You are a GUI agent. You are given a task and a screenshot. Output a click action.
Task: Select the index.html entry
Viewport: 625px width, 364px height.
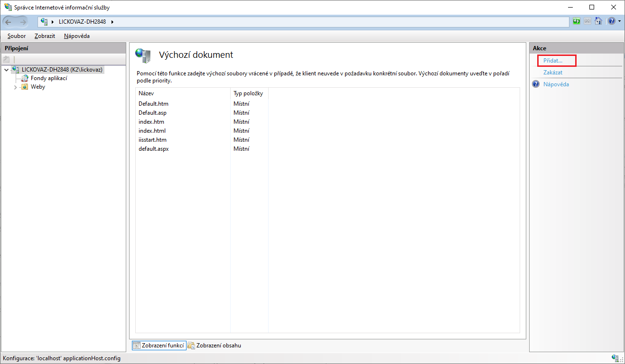[x=152, y=131]
